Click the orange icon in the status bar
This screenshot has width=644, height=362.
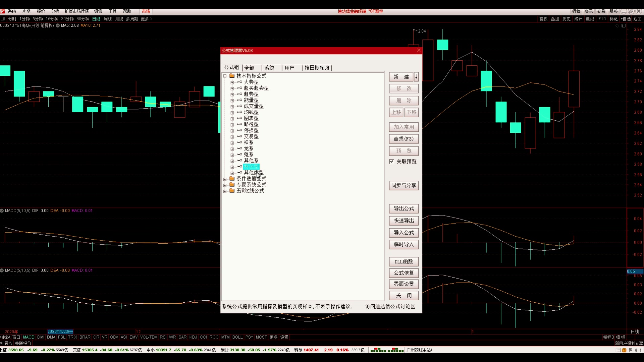(x=624, y=350)
